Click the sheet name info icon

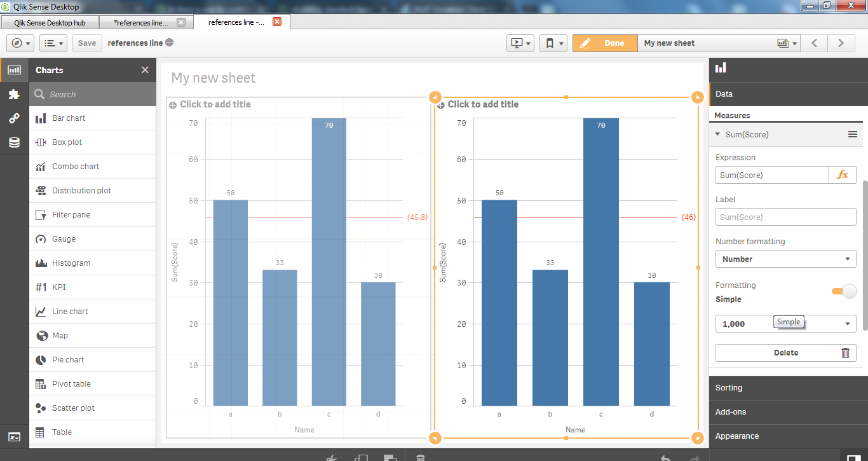(x=169, y=43)
